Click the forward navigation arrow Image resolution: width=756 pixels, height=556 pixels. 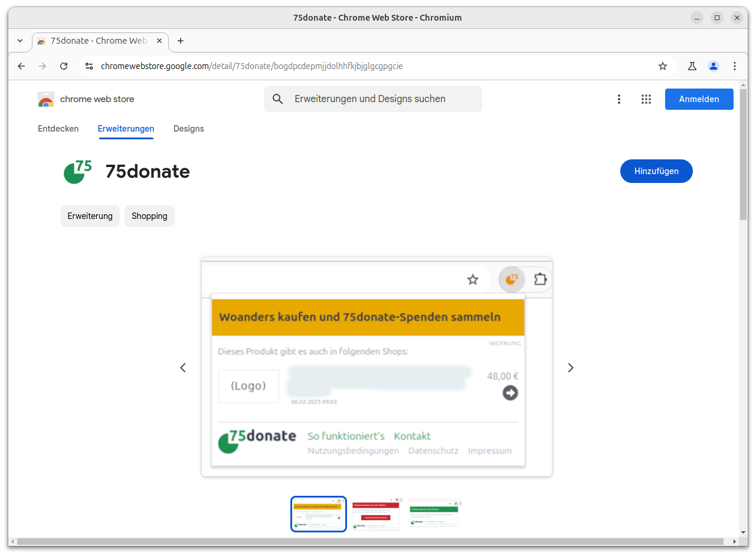pyautogui.click(x=42, y=66)
